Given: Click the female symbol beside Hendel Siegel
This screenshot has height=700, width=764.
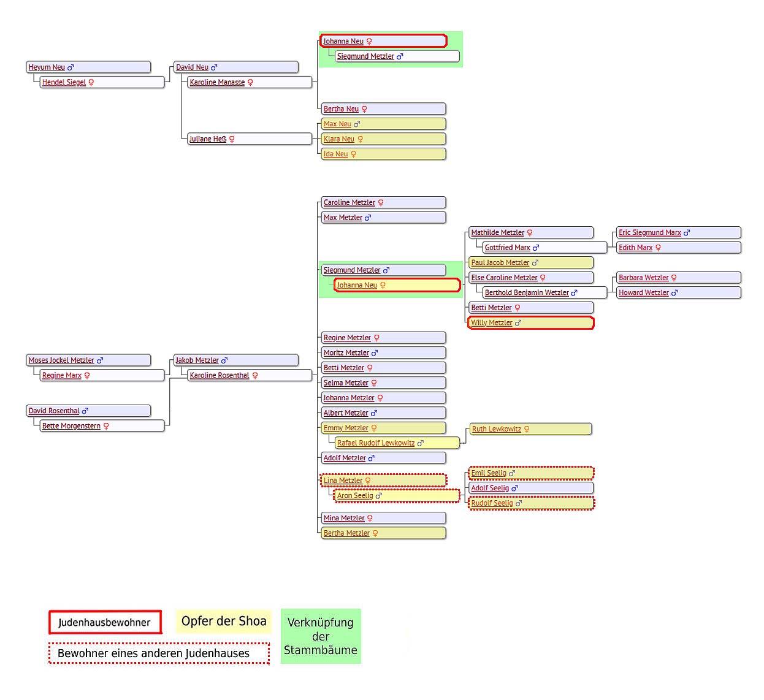Looking at the screenshot, I should 91,82.
